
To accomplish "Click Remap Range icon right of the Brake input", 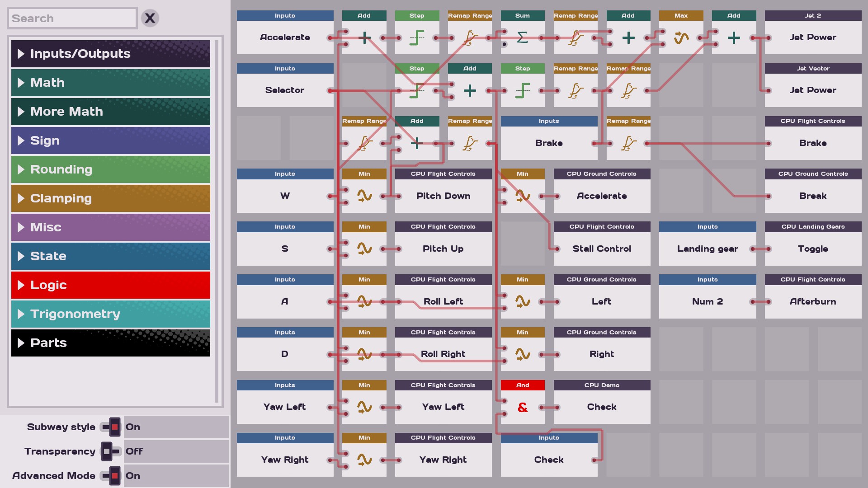I will (x=628, y=143).
